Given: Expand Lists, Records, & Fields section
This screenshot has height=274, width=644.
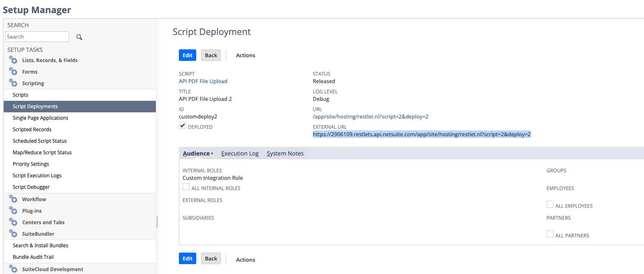Looking at the screenshot, I should tap(50, 60).
